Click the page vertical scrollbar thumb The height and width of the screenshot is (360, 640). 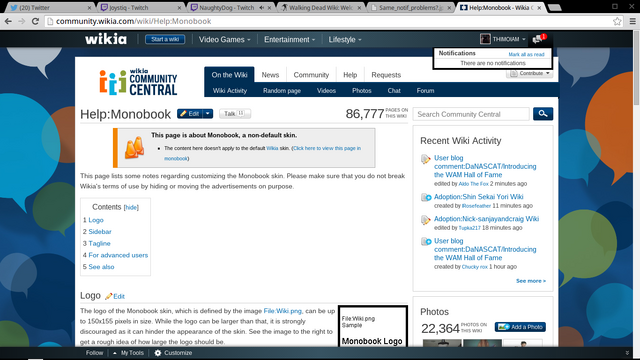coord(636,67)
